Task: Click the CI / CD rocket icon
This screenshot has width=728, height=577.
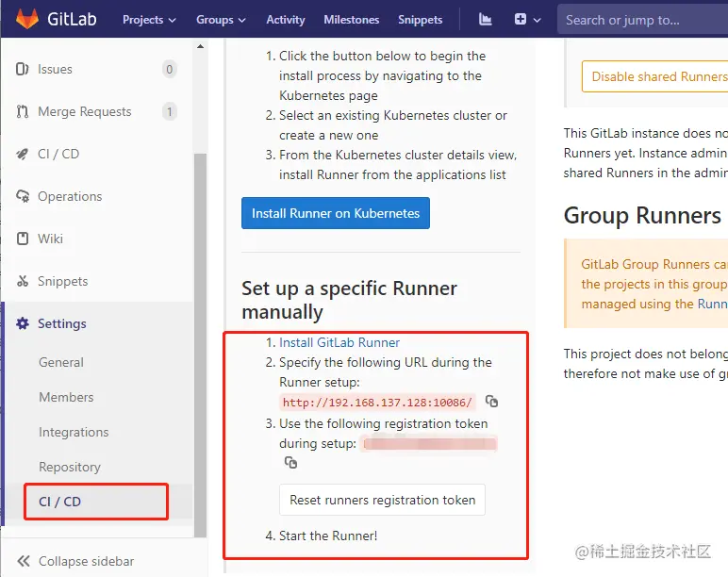Action: click(x=23, y=154)
